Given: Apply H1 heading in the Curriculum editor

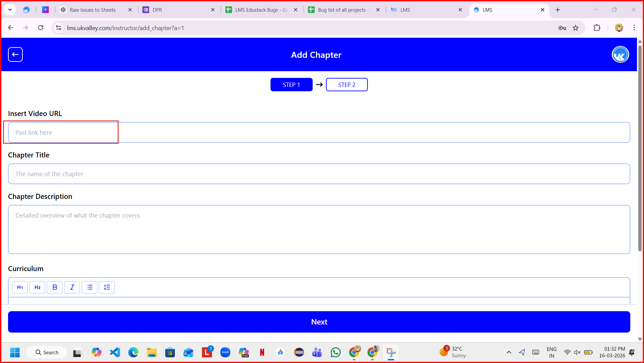Looking at the screenshot, I should [x=20, y=287].
